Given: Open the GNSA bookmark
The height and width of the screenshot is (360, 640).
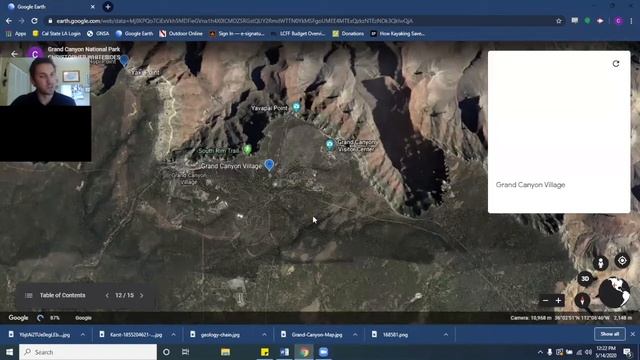Looking at the screenshot, I should (98, 34).
